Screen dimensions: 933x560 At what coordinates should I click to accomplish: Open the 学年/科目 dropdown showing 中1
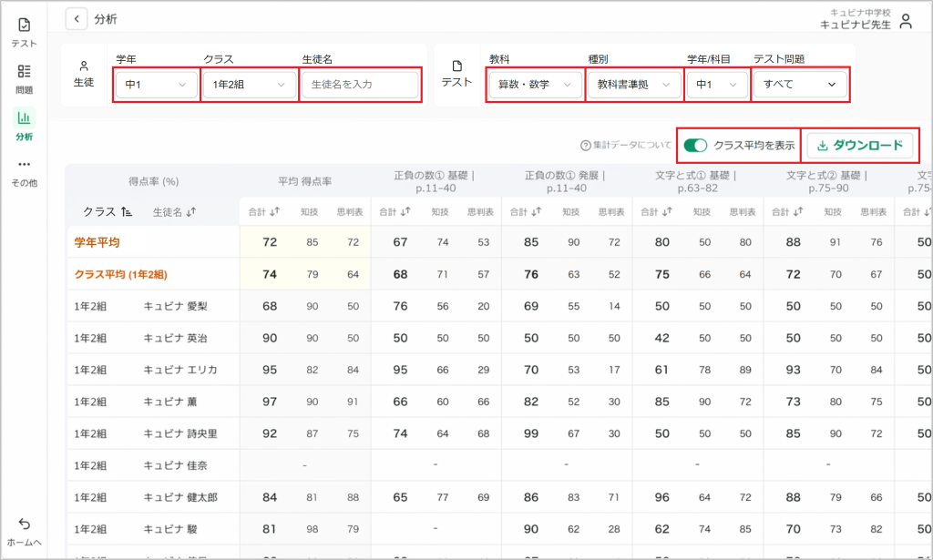click(716, 85)
